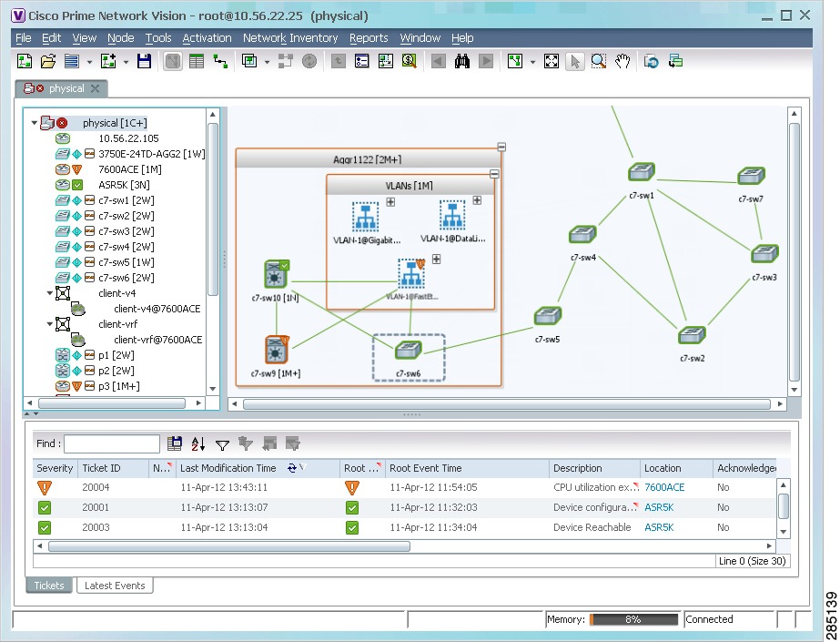Screen dimensions: 840x642
Task: Select the c7-sw4 switch on map
Action: click(x=582, y=234)
